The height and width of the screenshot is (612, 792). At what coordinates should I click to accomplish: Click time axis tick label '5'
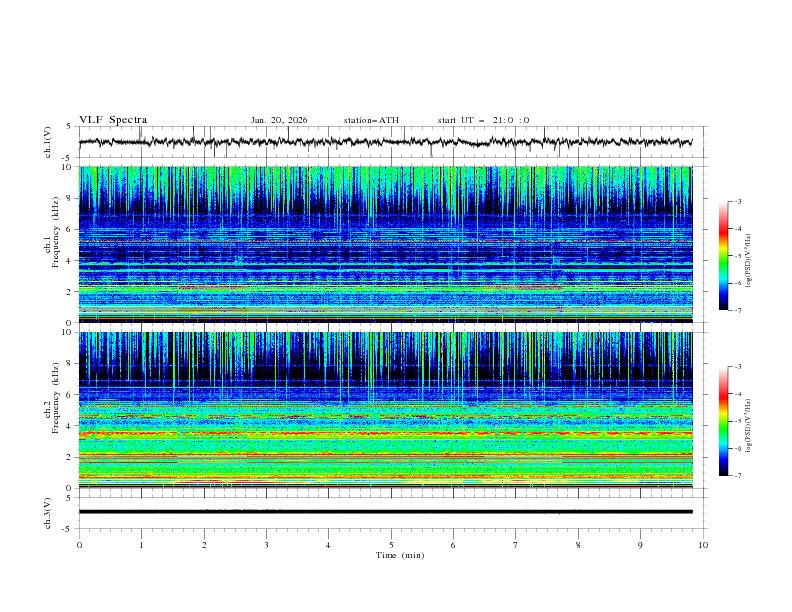(391, 545)
